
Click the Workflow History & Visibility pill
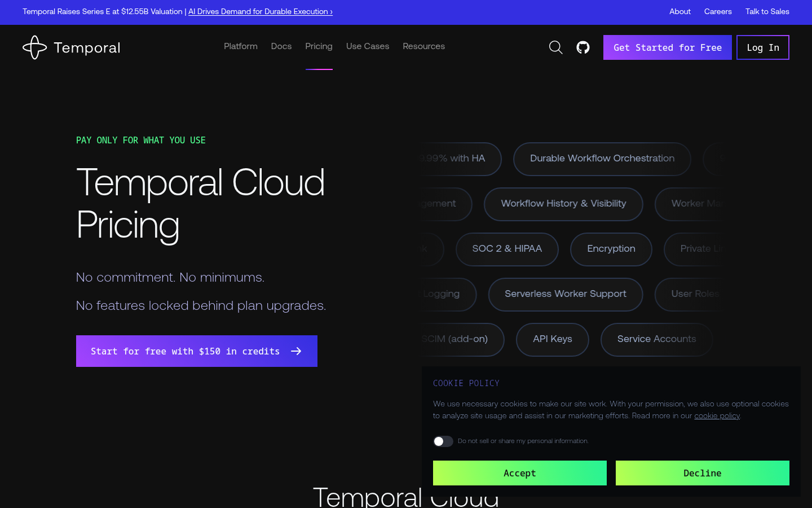tap(563, 204)
